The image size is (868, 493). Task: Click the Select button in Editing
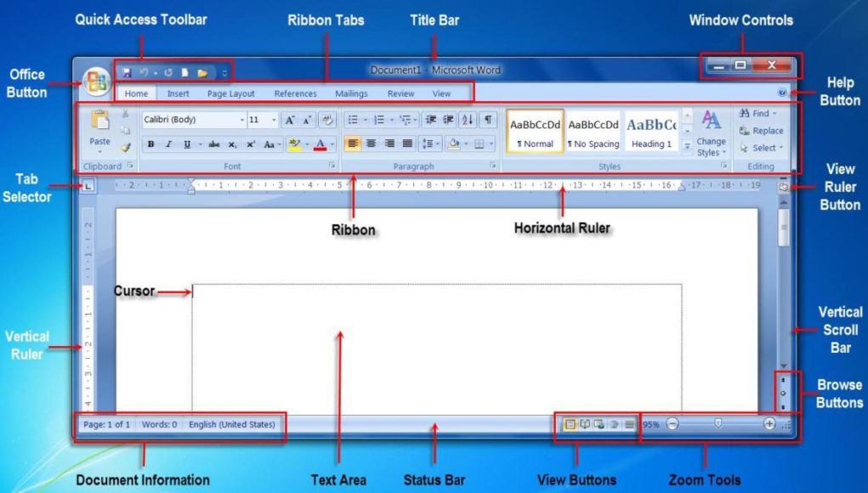[x=762, y=148]
